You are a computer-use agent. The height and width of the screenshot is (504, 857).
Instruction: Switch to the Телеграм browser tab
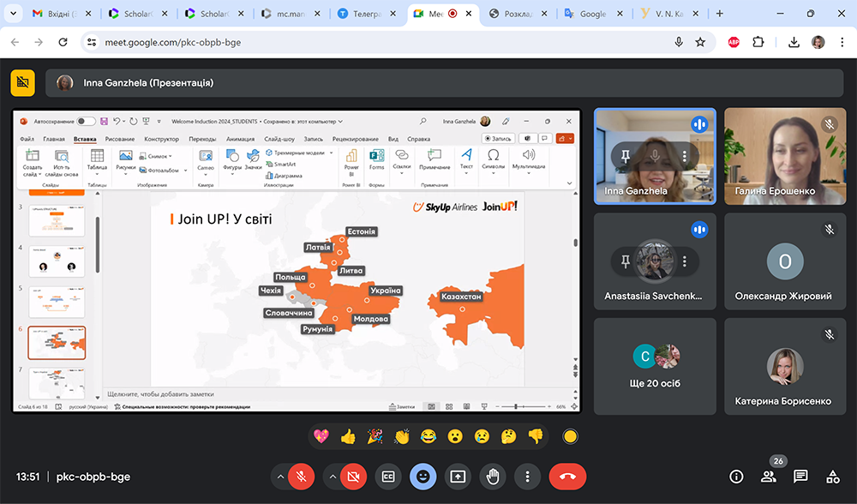363,14
